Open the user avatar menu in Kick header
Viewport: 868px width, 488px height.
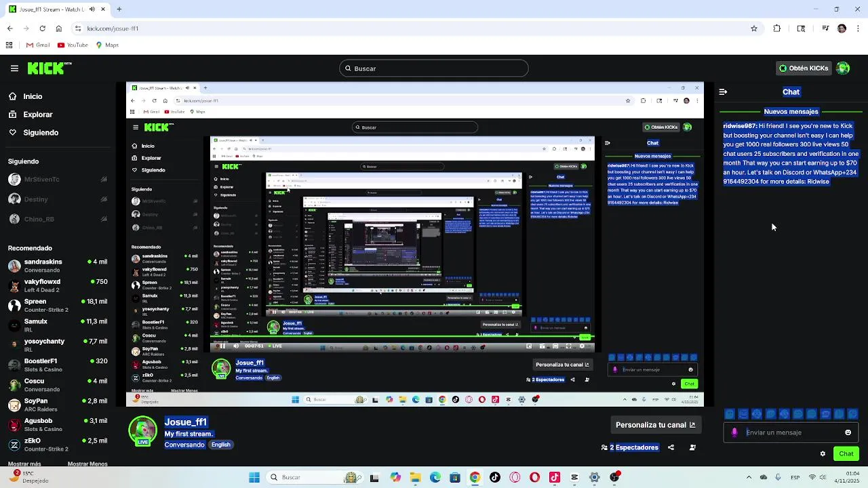click(x=843, y=68)
